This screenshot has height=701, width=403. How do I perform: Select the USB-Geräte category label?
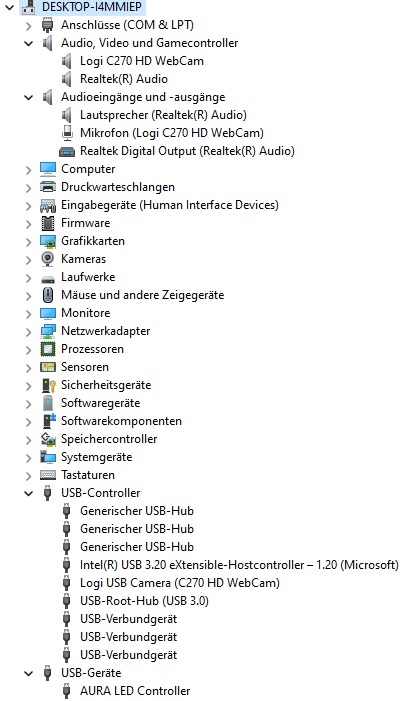(91, 673)
